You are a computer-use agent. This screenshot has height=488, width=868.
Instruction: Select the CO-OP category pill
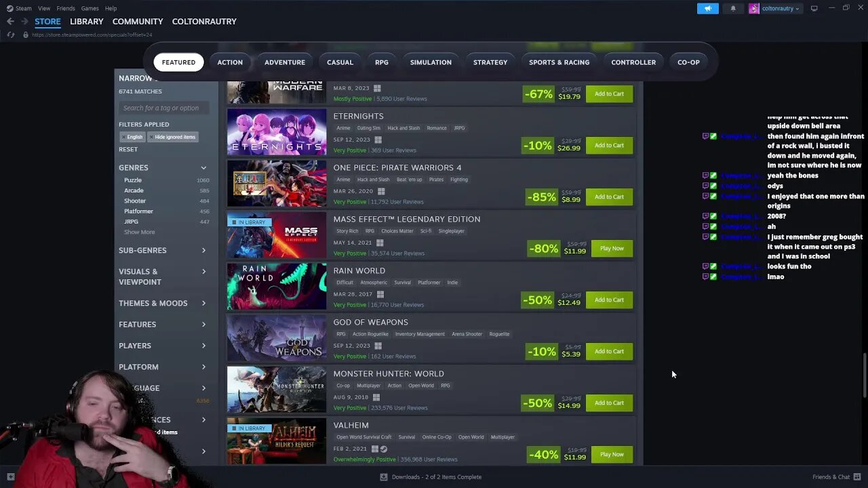tap(688, 62)
